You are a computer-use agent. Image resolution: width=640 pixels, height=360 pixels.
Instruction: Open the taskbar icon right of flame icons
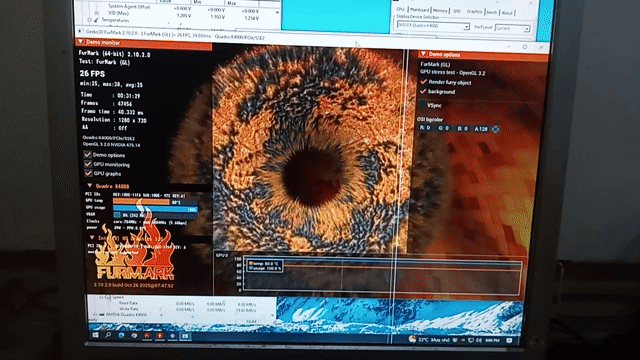tap(172, 336)
